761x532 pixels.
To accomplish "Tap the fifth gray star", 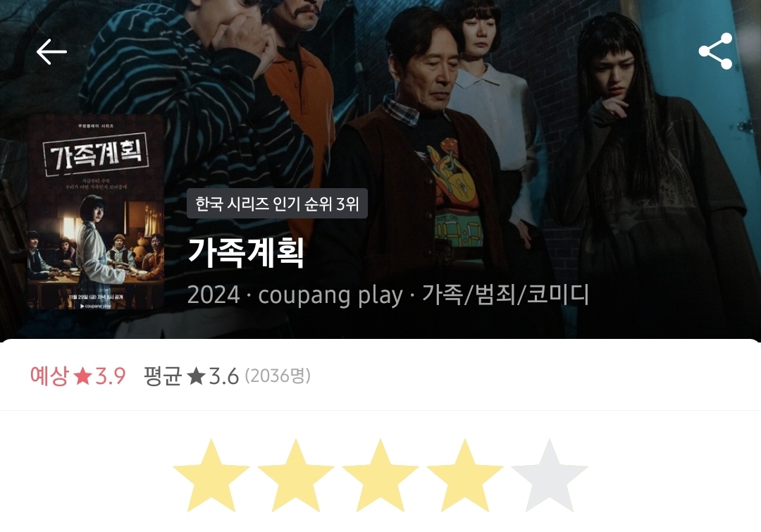I will tap(550, 476).
